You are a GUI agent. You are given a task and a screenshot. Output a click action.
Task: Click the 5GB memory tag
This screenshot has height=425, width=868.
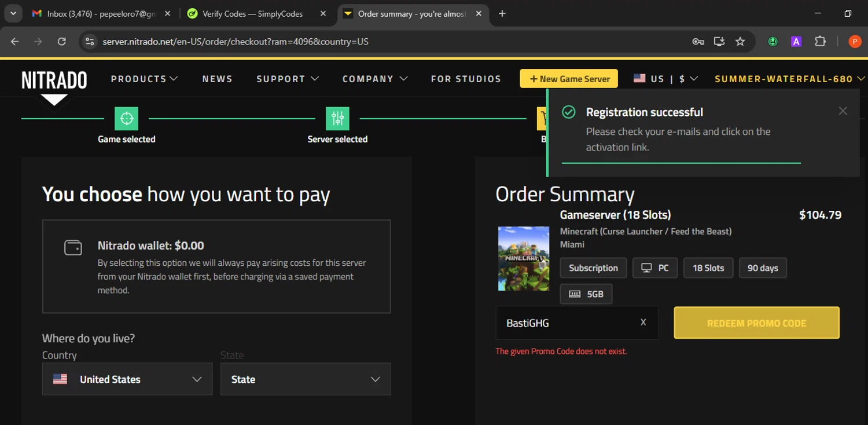click(586, 294)
